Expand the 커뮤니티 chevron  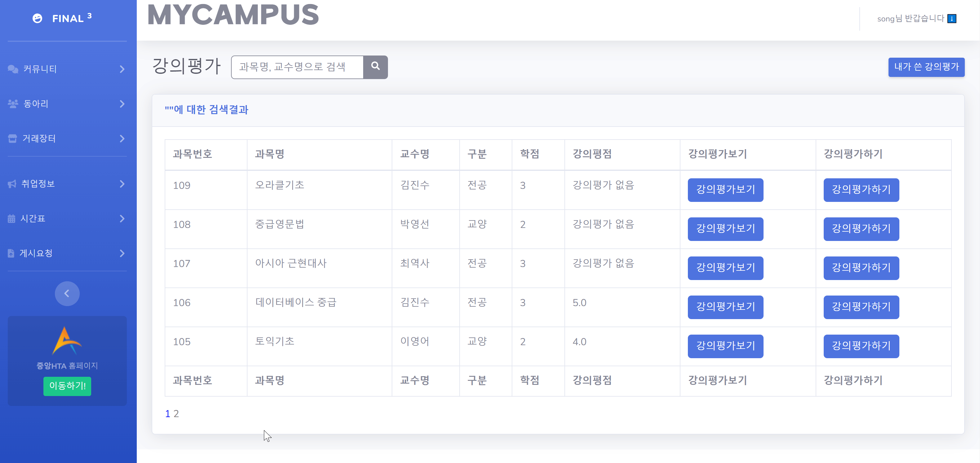click(122, 69)
